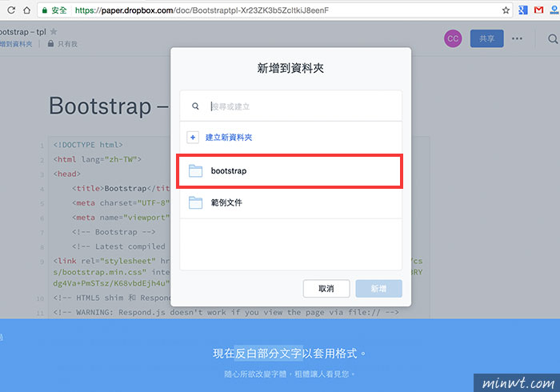
Task: Click the 只有我 privacy lock label
Action: tap(63, 44)
